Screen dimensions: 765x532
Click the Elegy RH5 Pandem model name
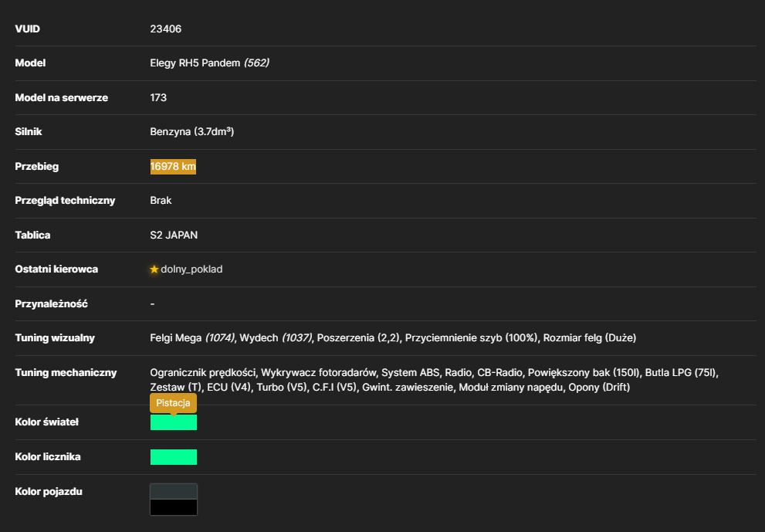pyautogui.click(x=195, y=63)
